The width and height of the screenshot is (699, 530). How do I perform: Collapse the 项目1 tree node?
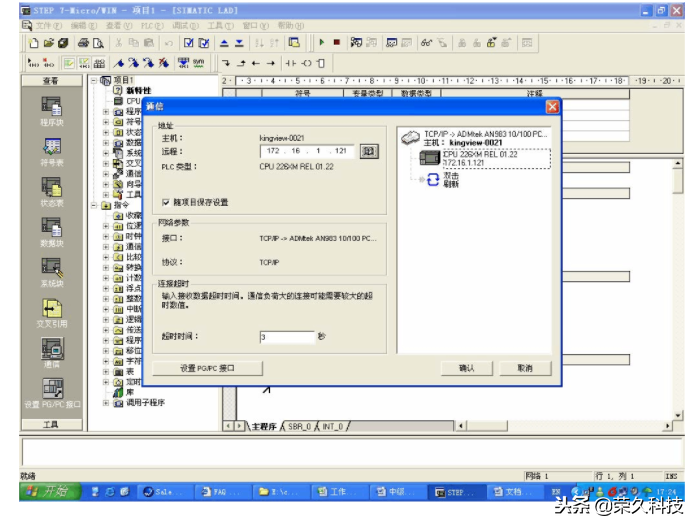94,80
